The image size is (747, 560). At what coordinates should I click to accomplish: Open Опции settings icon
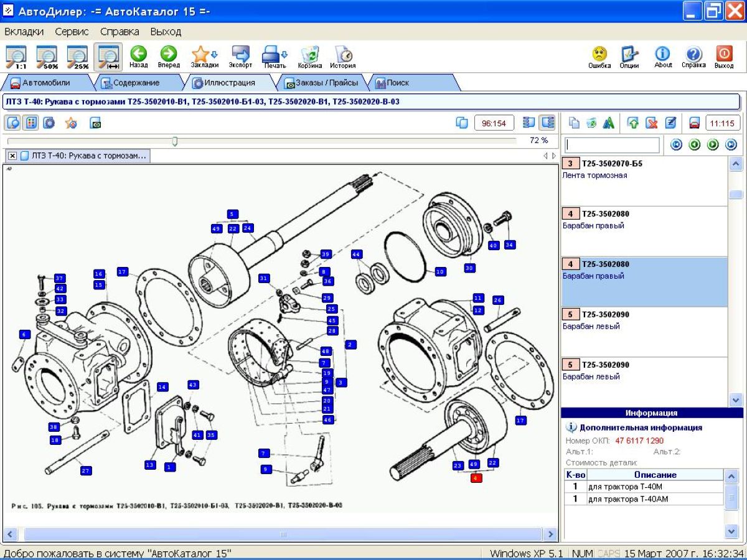[x=629, y=55]
